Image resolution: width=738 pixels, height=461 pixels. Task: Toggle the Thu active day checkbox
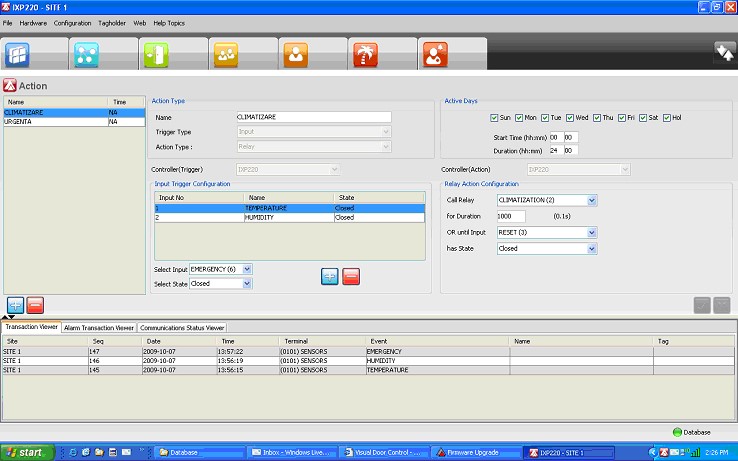click(597, 118)
